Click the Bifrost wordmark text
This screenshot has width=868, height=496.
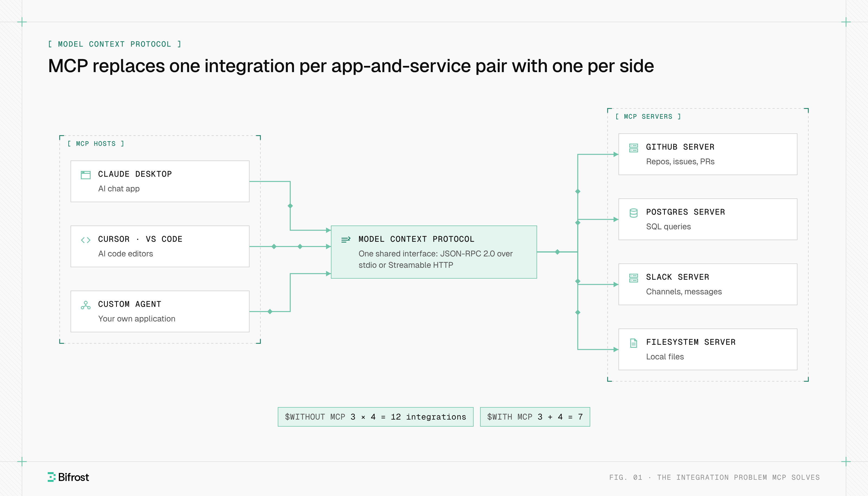[73, 477]
